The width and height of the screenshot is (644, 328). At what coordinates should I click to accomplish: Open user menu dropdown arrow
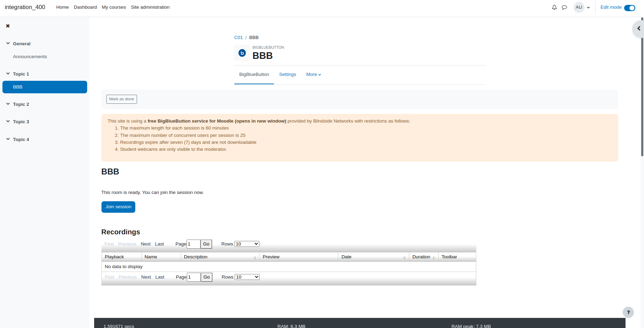(x=589, y=8)
